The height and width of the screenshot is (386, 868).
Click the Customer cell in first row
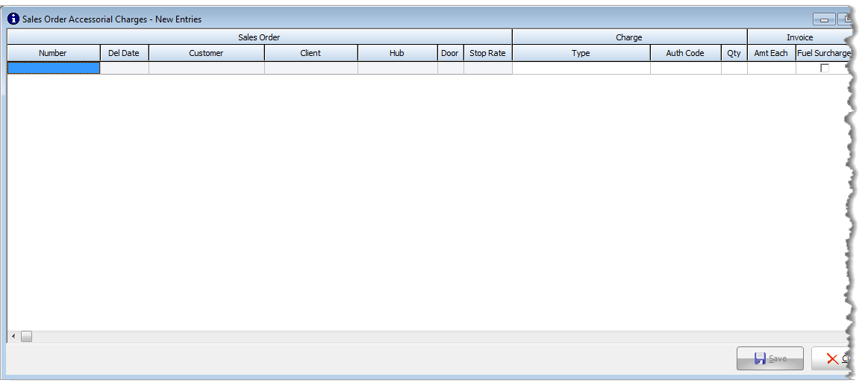point(207,68)
